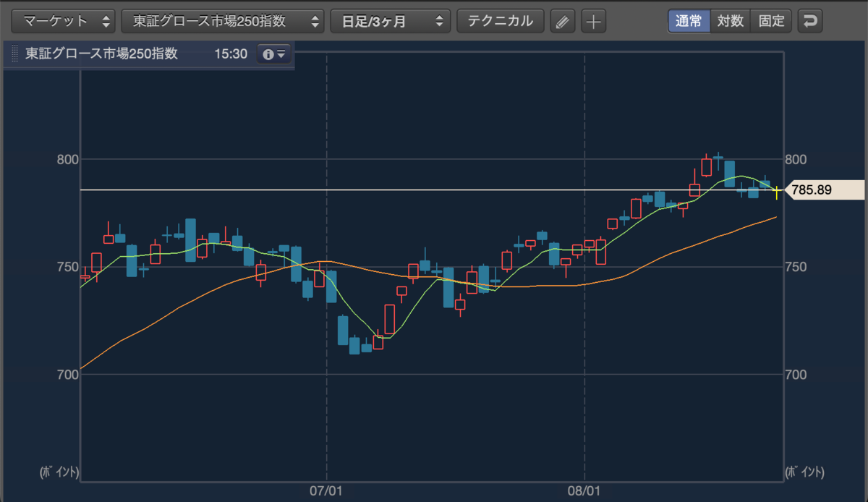Switch to 固定 fixed scale
This screenshot has height=502, width=868.
click(x=772, y=21)
